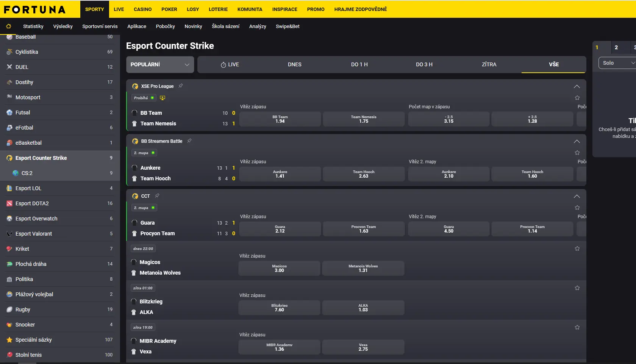The width and height of the screenshot is (636, 364).
Task: Select under 2.5 maps at odds 3.15
Action: pyautogui.click(x=449, y=119)
